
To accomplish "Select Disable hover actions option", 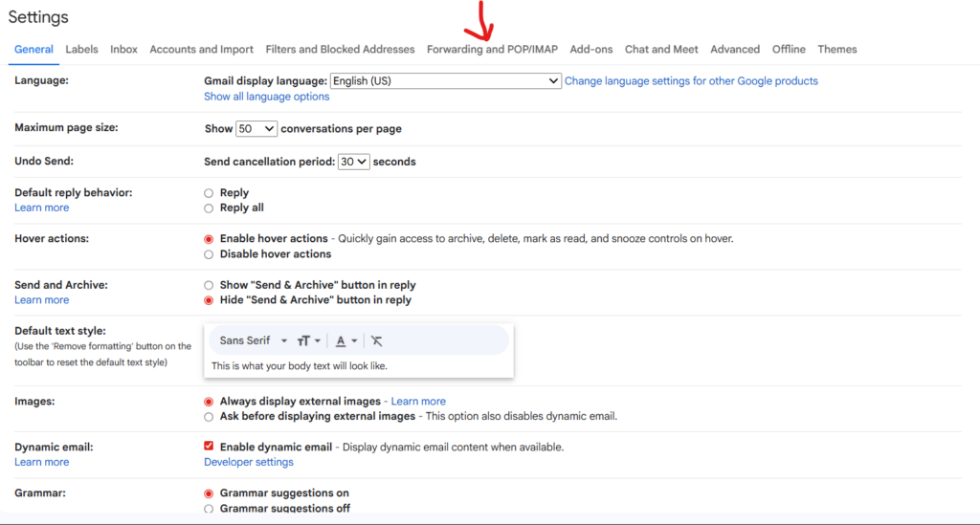I will tap(209, 254).
